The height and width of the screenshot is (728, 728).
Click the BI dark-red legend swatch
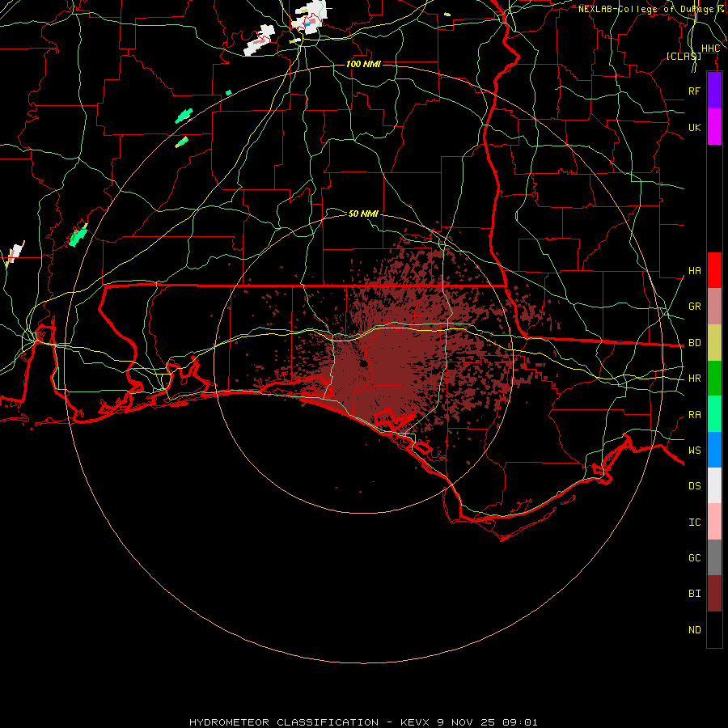tap(714, 594)
